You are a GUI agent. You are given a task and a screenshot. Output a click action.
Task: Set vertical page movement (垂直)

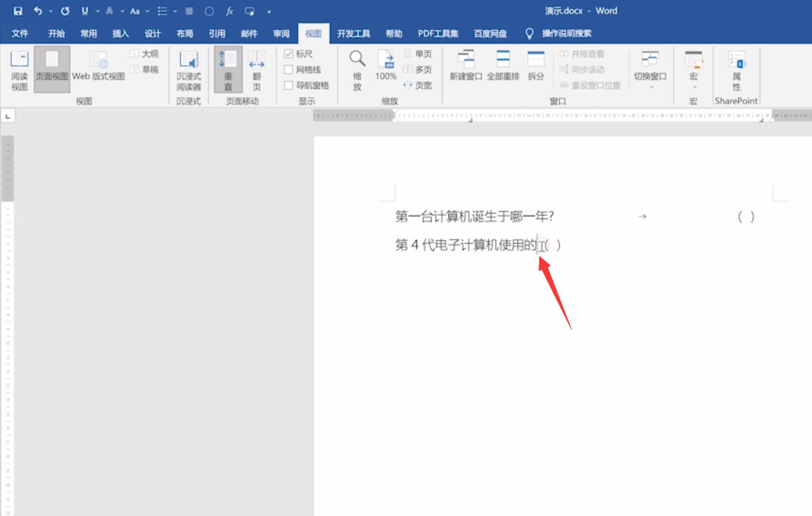(x=228, y=70)
